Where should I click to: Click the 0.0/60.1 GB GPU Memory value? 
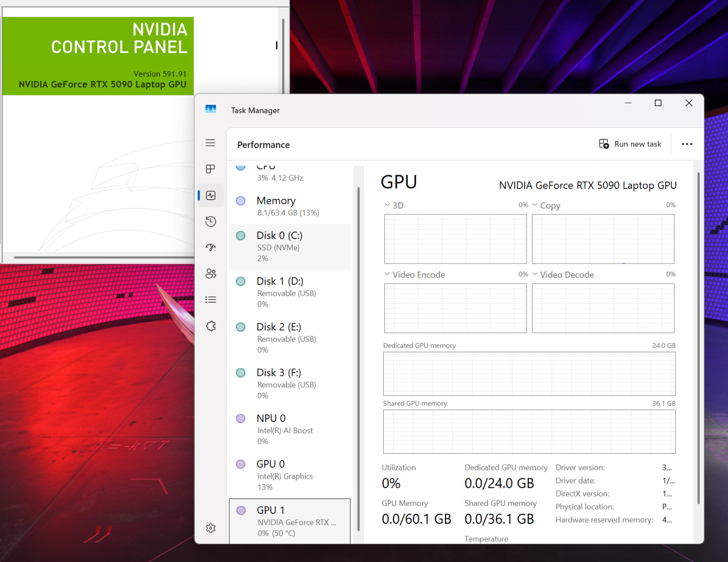(x=416, y=519)
